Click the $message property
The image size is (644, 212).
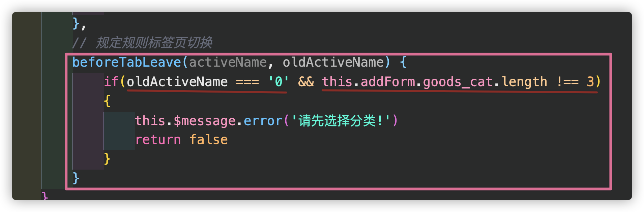pos(205,121)
